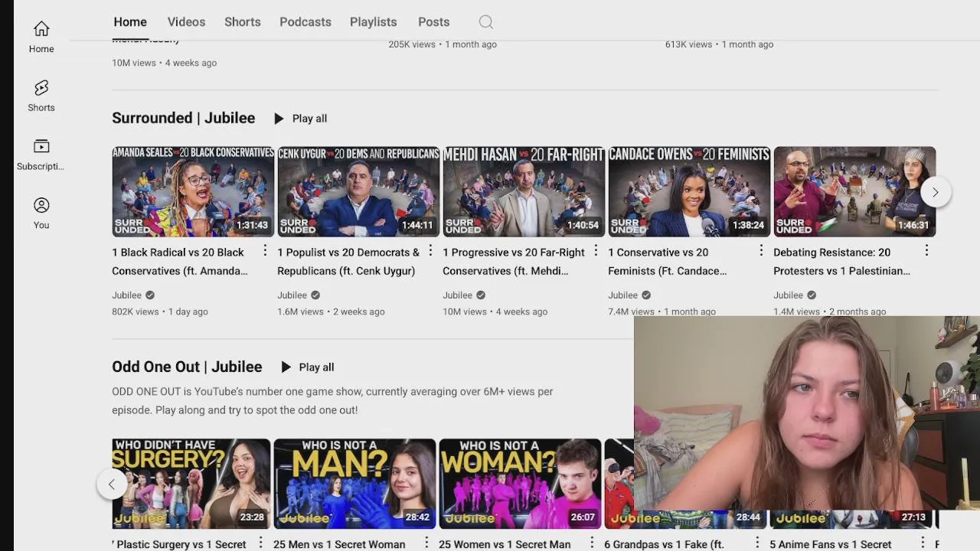Switch to the Videos tab
Viewport: 980px width, 551px height.
pyautogui.click(x=187, y=22)
